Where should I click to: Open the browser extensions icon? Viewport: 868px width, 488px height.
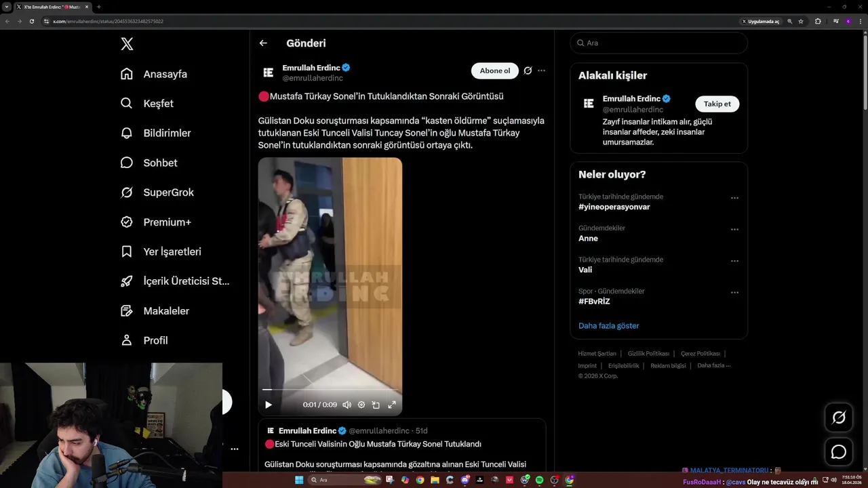(x=818, y=21)
